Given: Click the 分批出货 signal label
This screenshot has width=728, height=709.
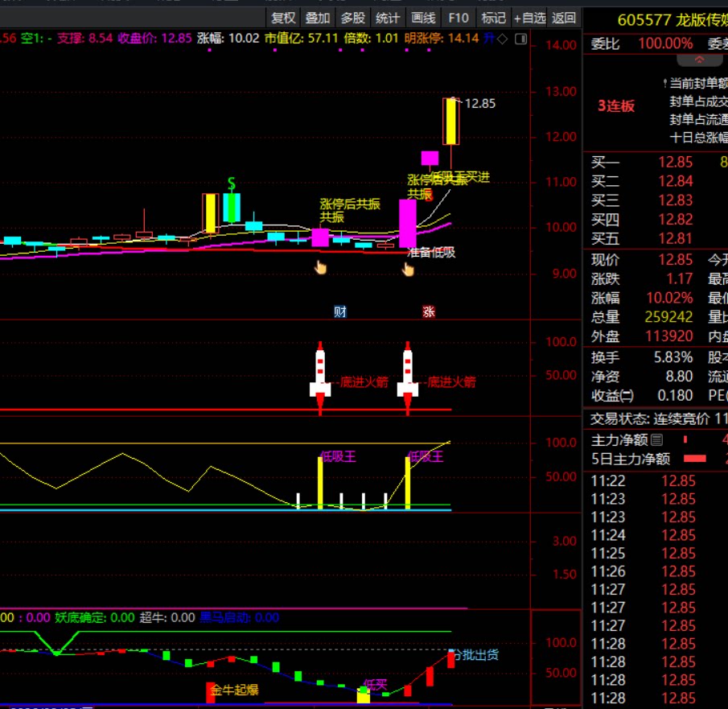Looking at the screenshot, I should [x=476, y=655].
